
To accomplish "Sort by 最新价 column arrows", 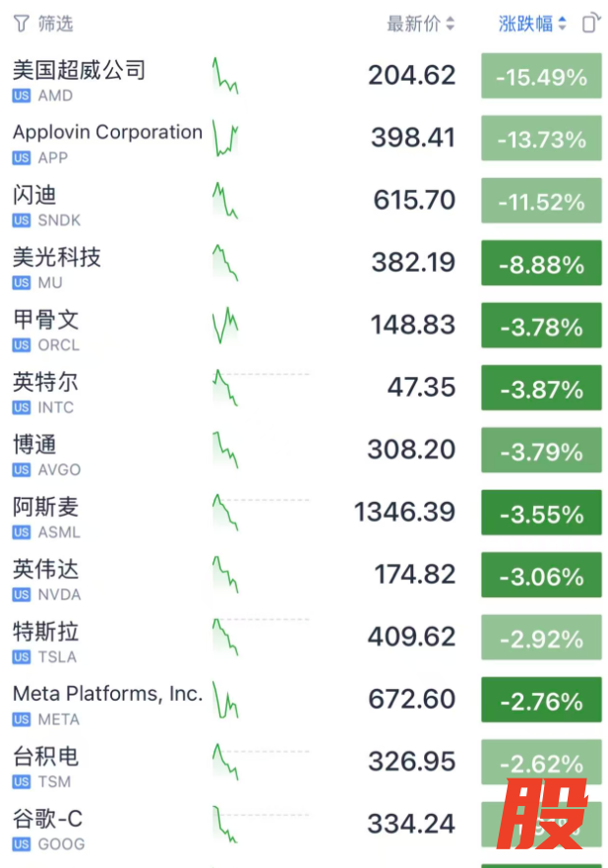I will 451,24.
